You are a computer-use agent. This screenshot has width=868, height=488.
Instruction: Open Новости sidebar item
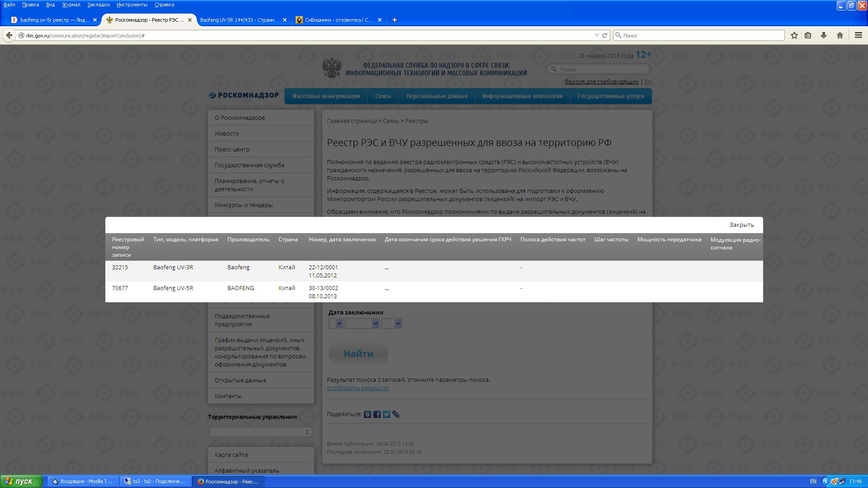(261, 133)
